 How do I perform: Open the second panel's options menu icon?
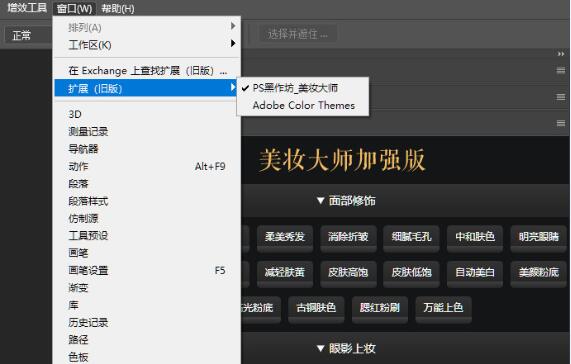(x=561, y=97)
